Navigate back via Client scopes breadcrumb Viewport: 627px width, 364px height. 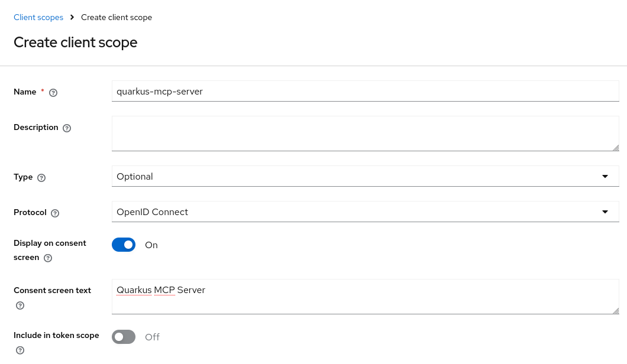[38, 17]
